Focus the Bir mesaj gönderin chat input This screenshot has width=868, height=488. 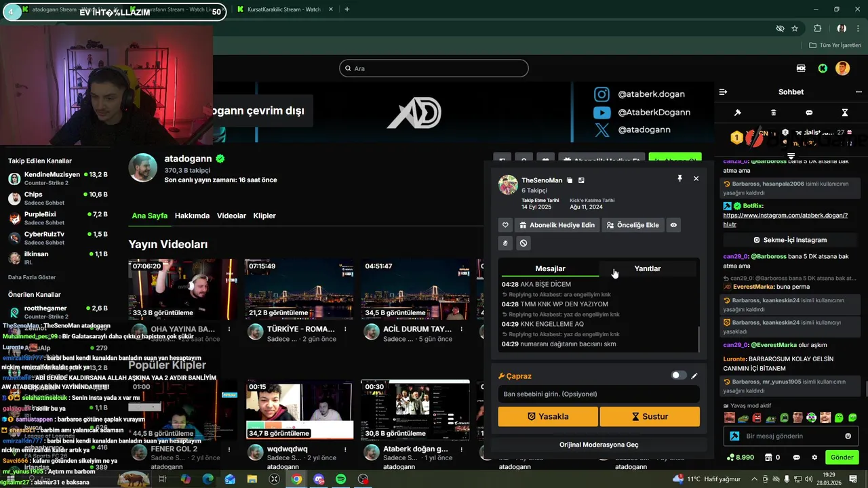[x=790, y=436]
